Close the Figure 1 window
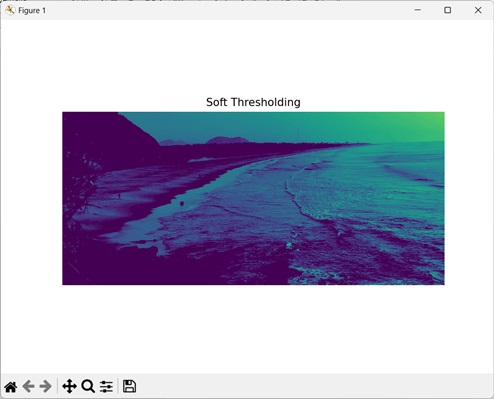 tap(478, 10)
